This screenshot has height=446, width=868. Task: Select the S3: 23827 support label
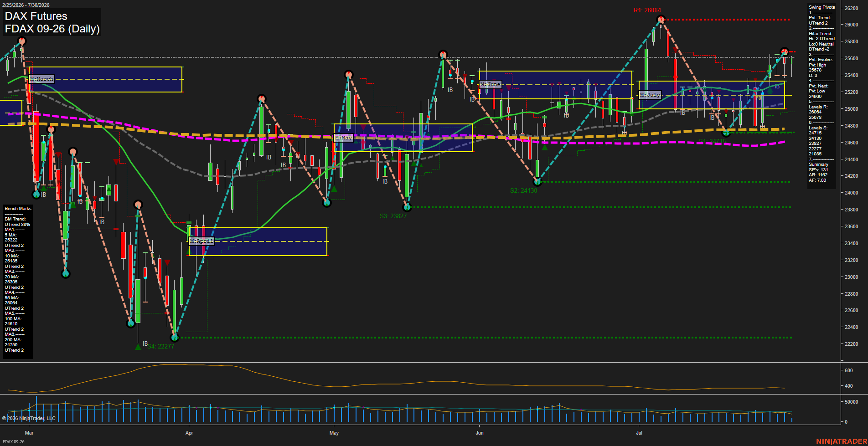coord(393,216)
